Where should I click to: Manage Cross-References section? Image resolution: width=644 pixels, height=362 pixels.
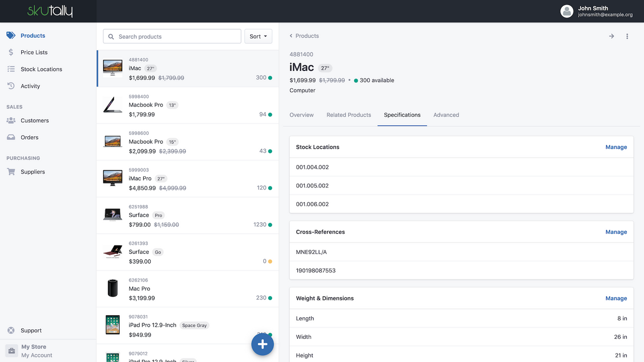(616, 232)
